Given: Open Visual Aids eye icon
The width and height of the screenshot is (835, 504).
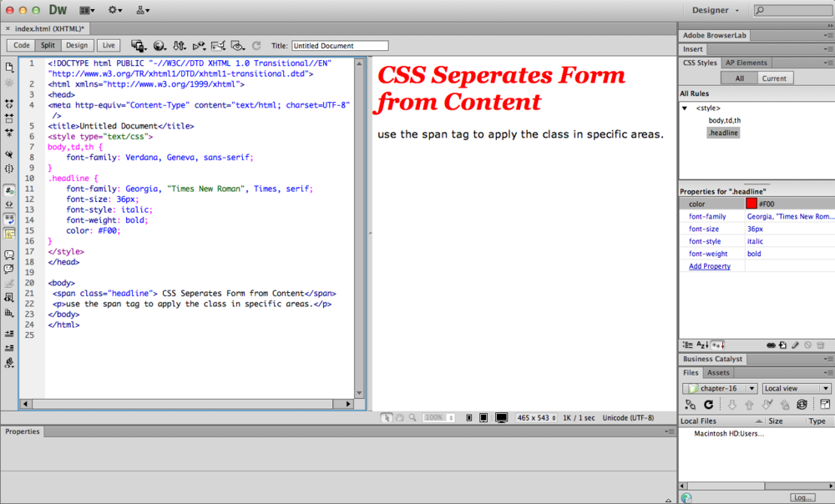Looking at the screenshot, I should click(237, 46).
